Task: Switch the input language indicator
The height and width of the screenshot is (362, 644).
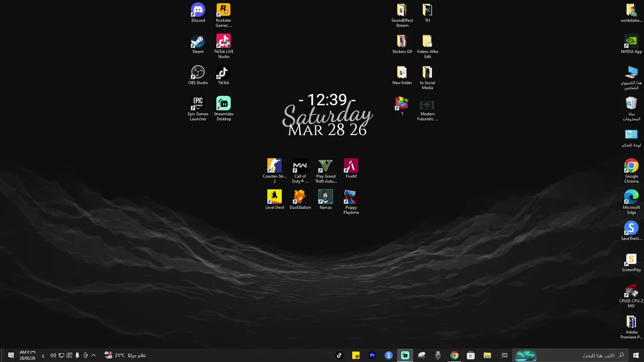Action: click(43, 355)
